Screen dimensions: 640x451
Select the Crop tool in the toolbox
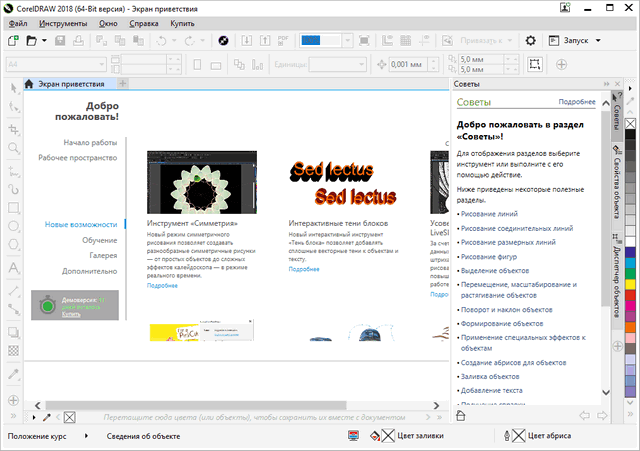point(14,129)
